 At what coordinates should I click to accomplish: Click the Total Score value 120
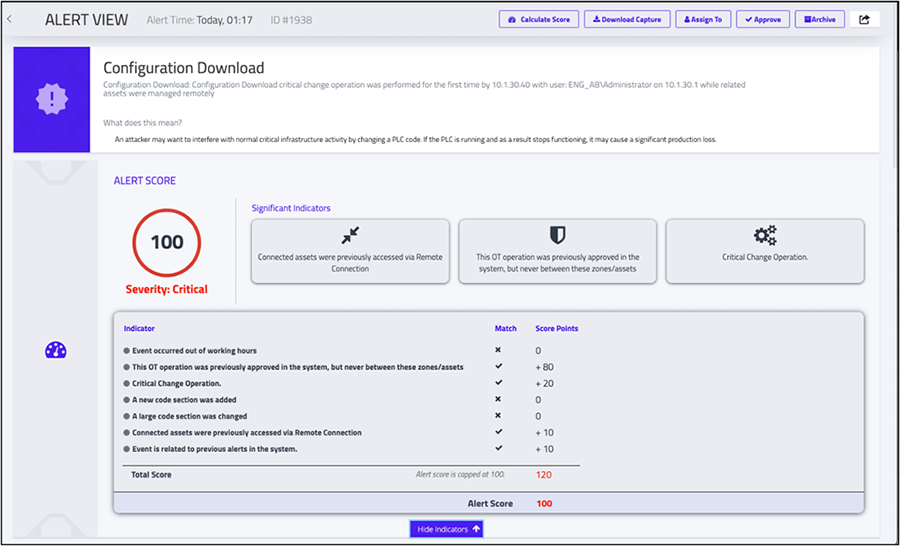(544, 475)
